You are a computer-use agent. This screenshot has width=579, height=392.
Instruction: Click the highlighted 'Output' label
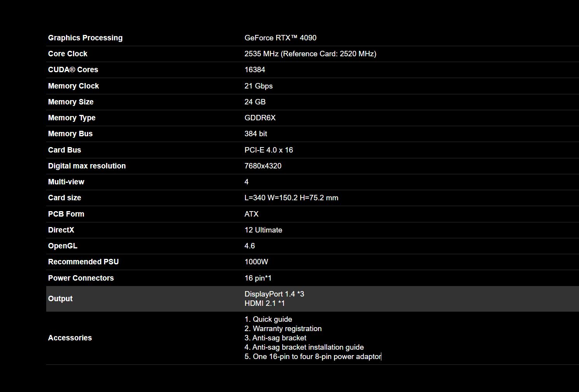[60, 298]
